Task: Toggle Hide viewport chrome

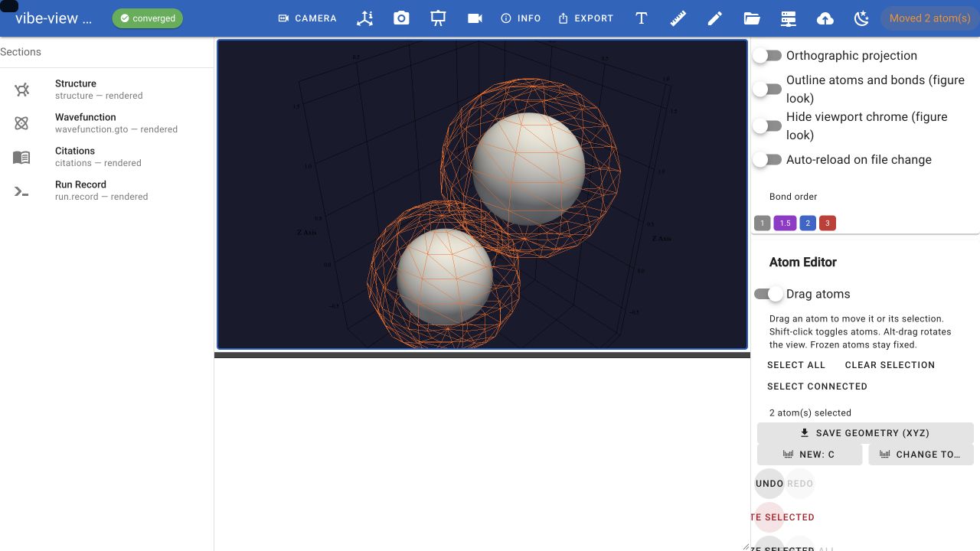Action: click(x=767, y=126)
